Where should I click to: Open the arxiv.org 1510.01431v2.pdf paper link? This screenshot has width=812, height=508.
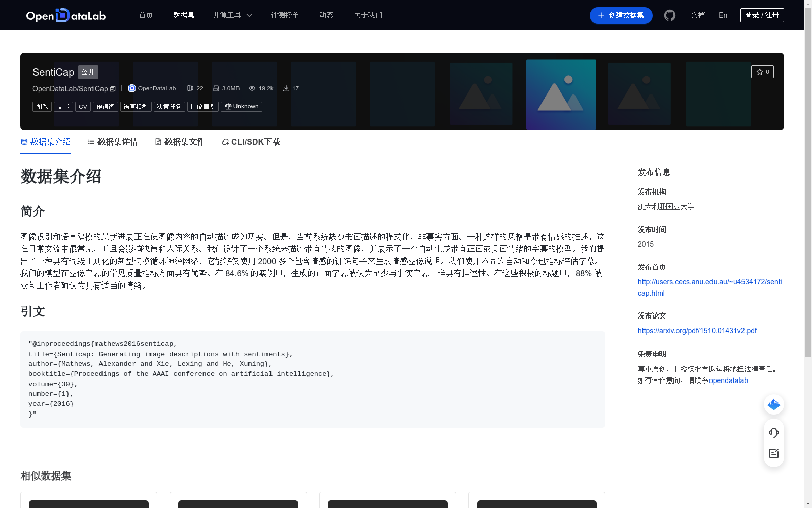coord(697,331)
